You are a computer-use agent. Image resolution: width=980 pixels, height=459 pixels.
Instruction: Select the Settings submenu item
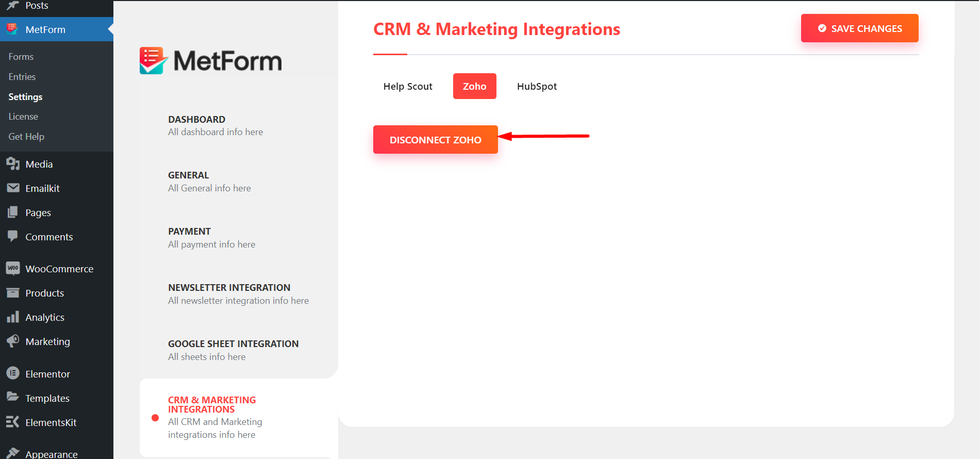[x=26, y=97]
